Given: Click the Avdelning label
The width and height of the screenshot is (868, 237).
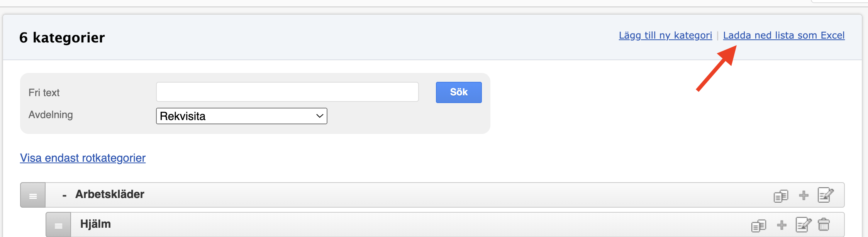Looking at the screenshot, I should [51, 115].
